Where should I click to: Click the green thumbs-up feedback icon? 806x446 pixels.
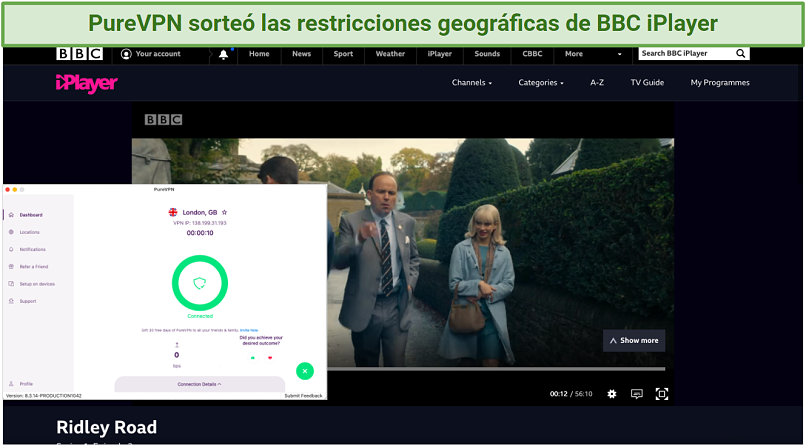[x=252, y=358]
